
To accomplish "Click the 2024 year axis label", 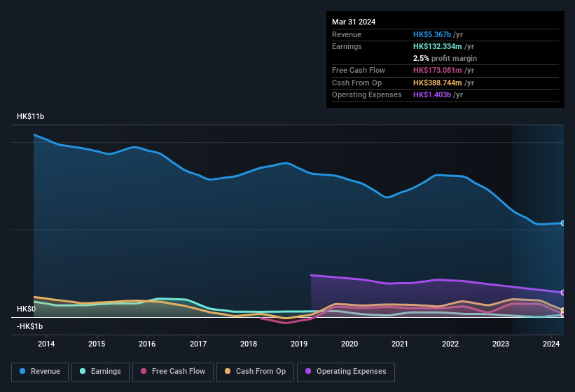I will coord(551,344).
